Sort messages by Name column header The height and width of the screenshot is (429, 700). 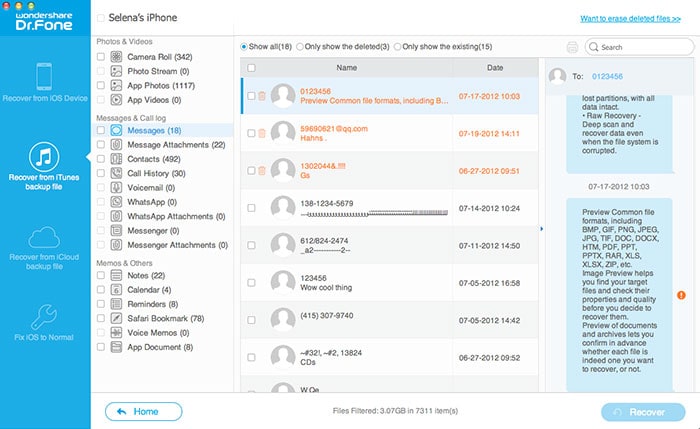(346, 68)
